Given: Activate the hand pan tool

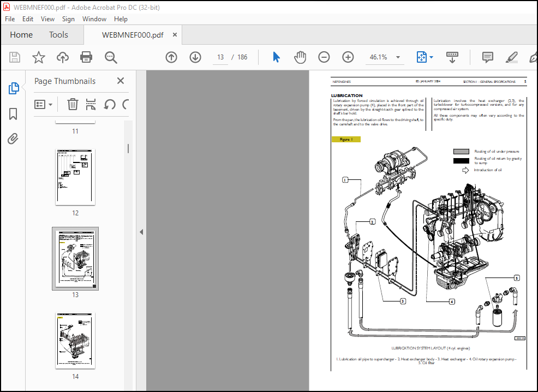Looking at the screenshot, I should tap(300, 57).
